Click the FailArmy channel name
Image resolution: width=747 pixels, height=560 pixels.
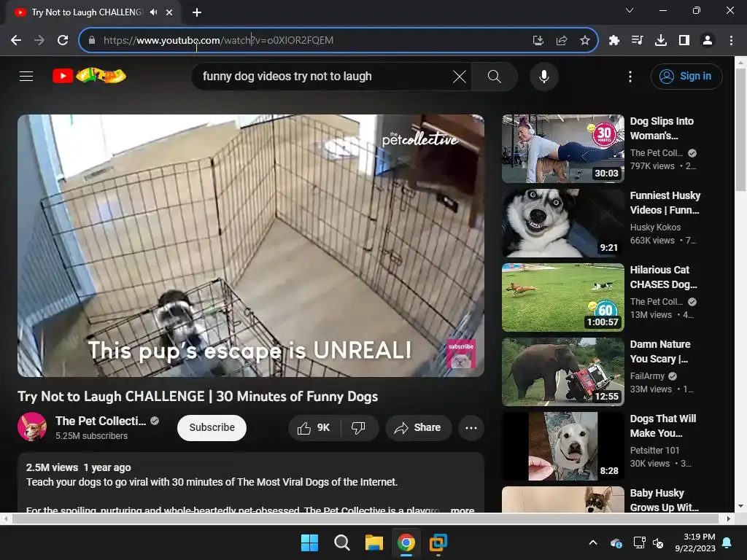(647, 376)
